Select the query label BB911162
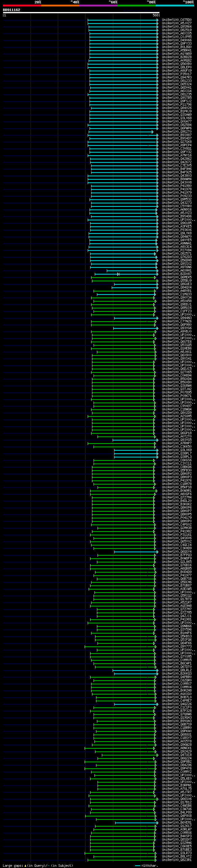The width and height of the screenshot is (197, 868). click(11, 10)
